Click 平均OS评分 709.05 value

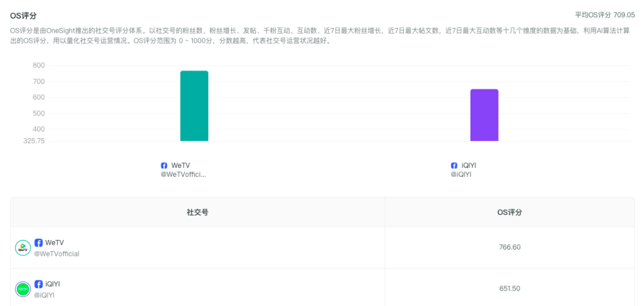[605, 15]
